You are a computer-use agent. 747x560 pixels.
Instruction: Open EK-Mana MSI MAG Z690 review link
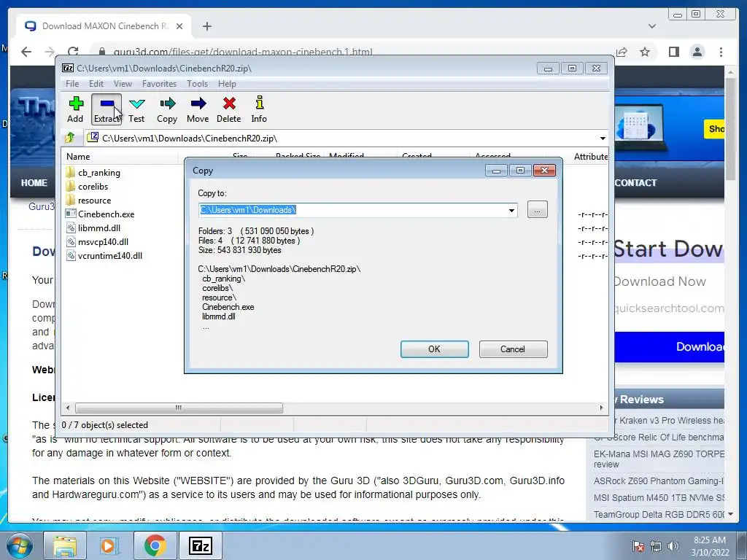[659, 459]
